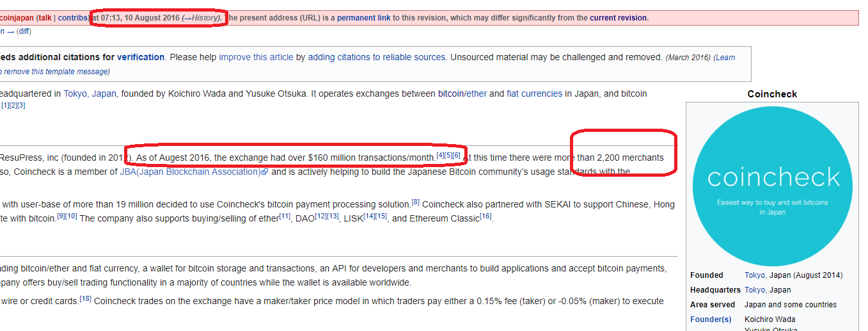The width and height of the screenshot is (868, 331).
Task: Select the 'Coincheck' infobox title text
Action: (x=772, y=94)
